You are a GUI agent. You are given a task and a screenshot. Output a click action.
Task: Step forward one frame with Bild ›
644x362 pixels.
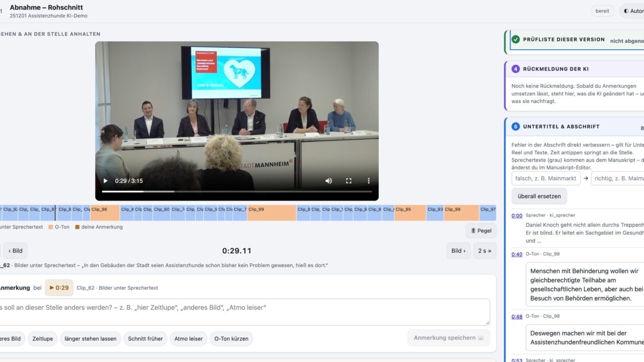tap(458, 251)
